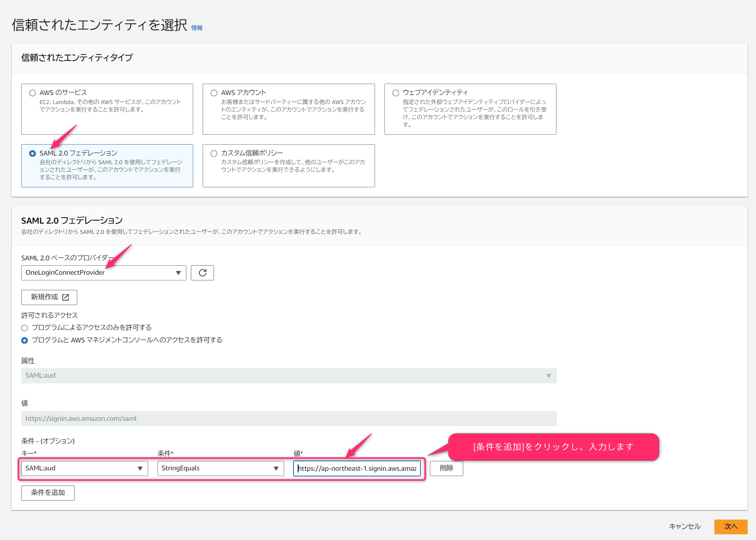This screenshot has width=756, height=540.
Task: Open the StringEquals condition dropdown
Action: coord(220,468)
